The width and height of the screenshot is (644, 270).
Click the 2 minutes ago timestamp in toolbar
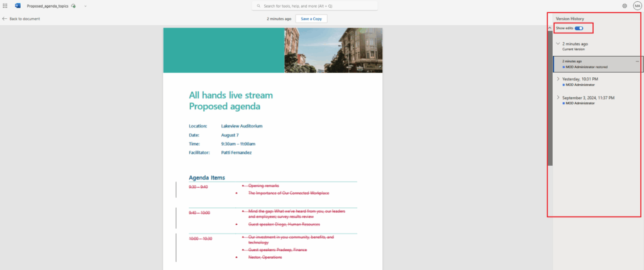tap(279, 19)
